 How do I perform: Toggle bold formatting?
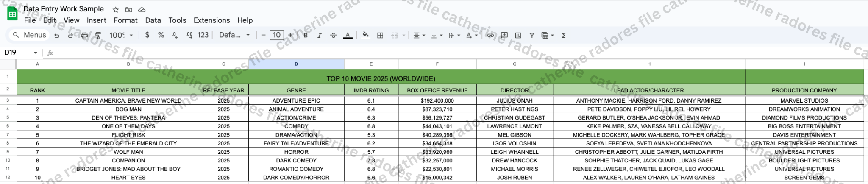pyautogui.click(x=305, y=35)
